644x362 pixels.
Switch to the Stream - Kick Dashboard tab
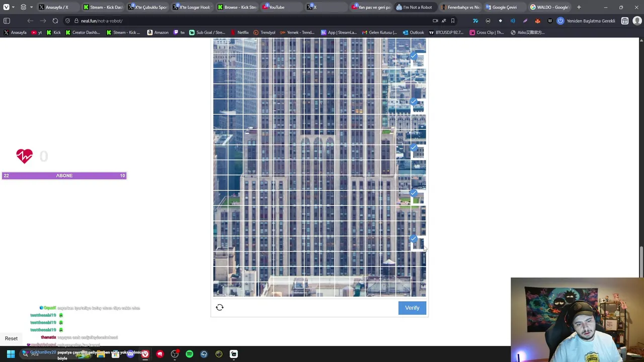point(103,7)
